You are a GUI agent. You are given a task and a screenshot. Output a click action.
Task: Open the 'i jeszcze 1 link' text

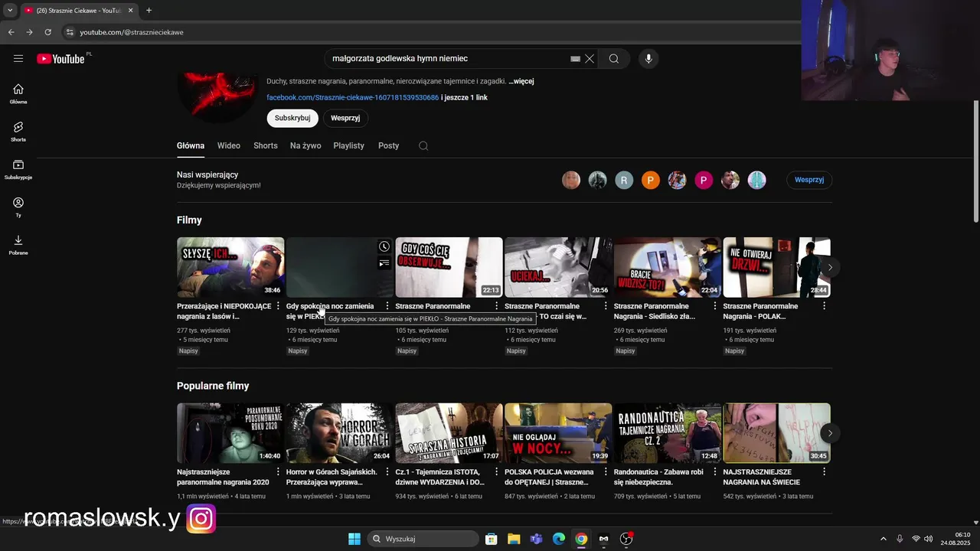pos(465,97)
